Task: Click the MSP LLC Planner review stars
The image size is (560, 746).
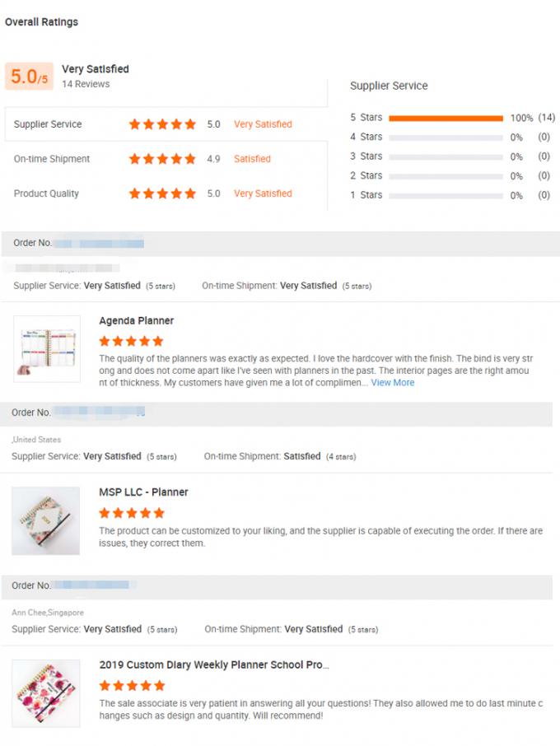Action: pyautogui.click(x=131, y=512)
